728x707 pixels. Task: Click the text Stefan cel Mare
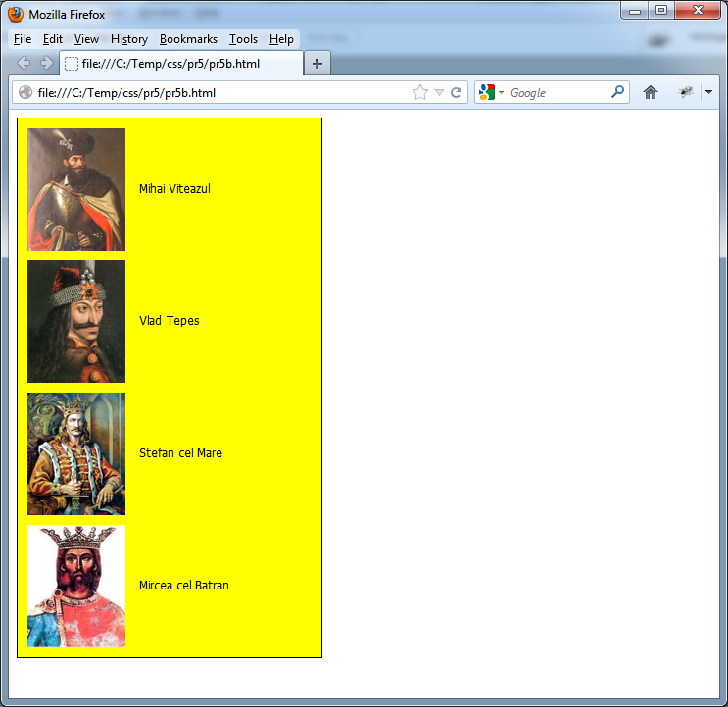[x=180, y=452]
